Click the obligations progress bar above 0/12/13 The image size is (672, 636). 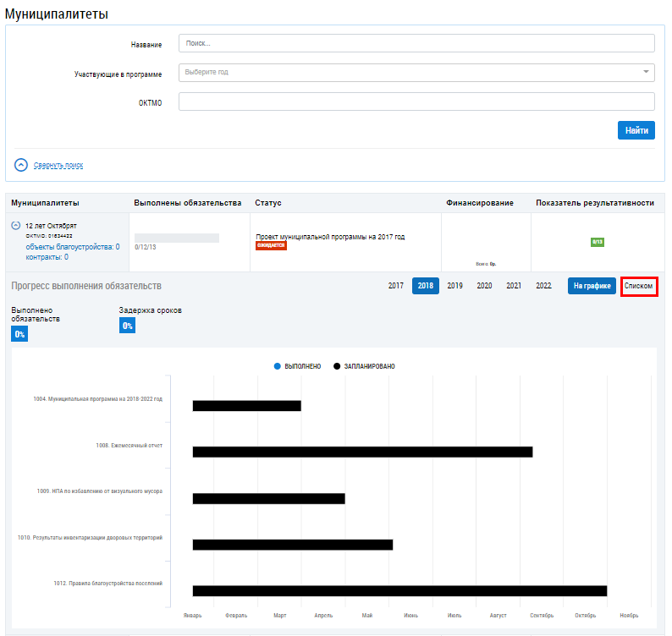176,238
